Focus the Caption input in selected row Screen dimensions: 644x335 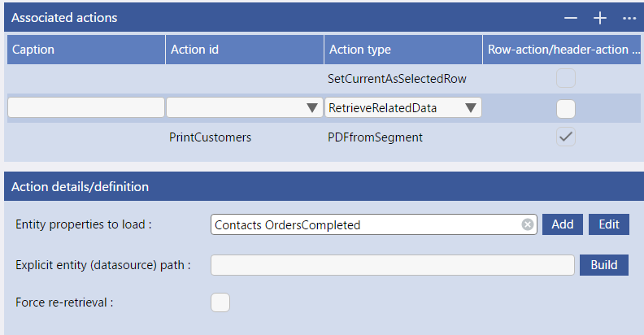(86, 107)
